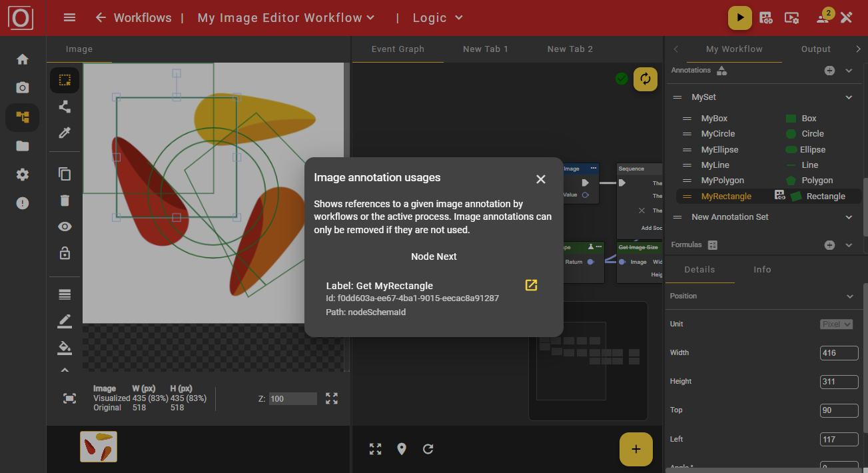Viewport: 868px width, 473px height.
Task: Click MyRectangle's green color swatch
Action: (797, 195)
